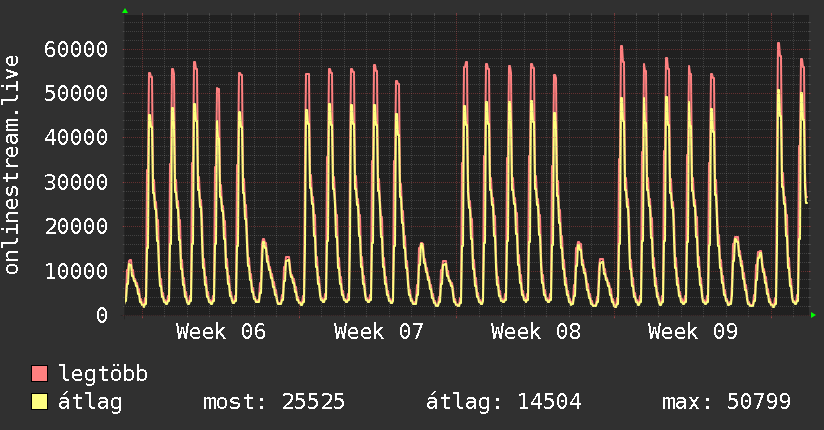The width and height of the screenshot is (824, 430).
Task: Click the 20000 y-axis tick label
Action: pos(76,227)
